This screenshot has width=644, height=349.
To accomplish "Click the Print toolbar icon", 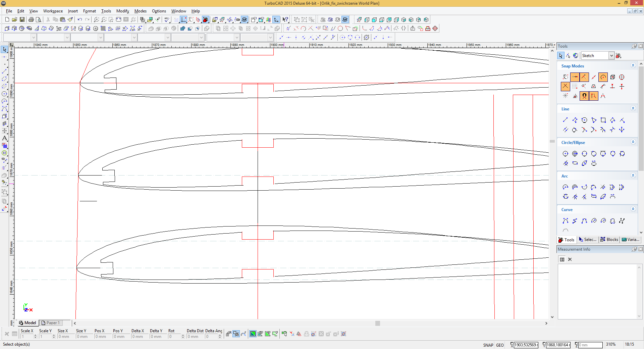I will point(31,20).
